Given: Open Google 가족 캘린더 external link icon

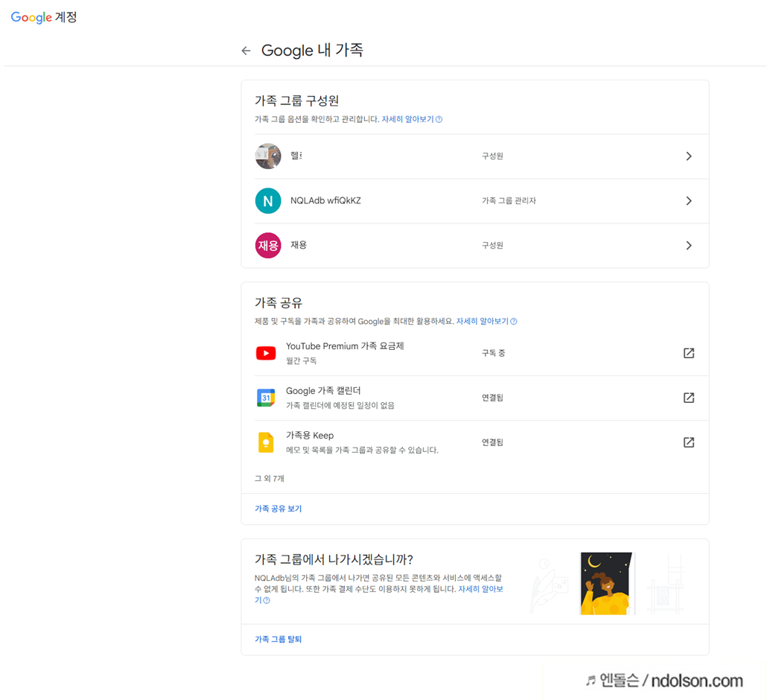Looking at the screenshot, I should [689, 398].
